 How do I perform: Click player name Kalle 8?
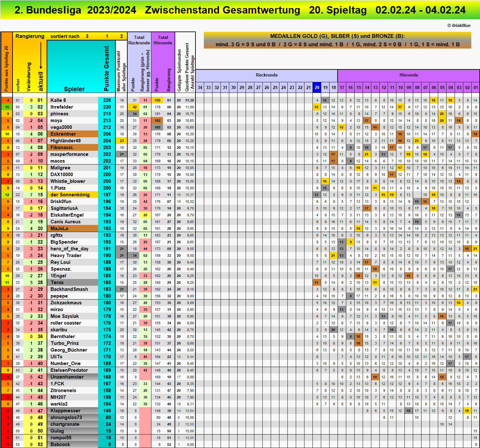point(58,100)
